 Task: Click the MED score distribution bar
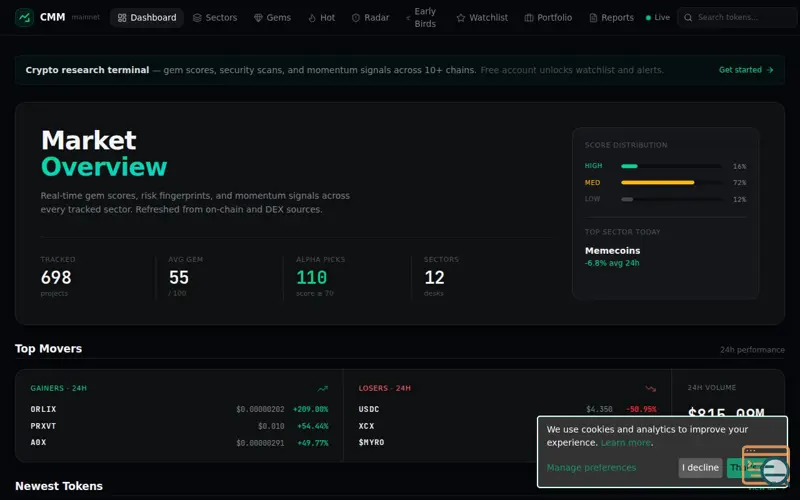671,183
